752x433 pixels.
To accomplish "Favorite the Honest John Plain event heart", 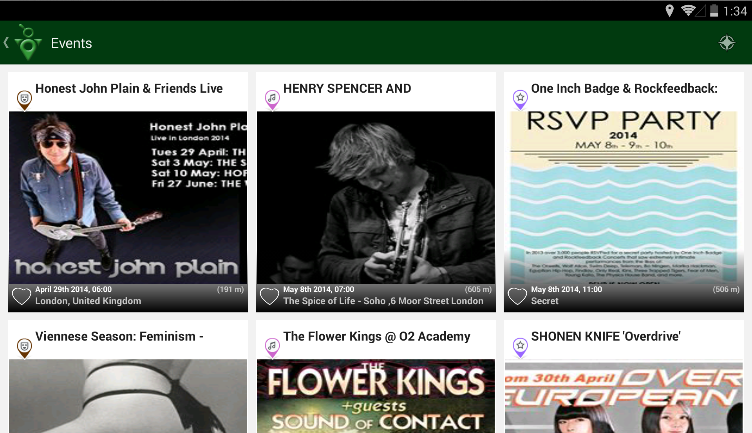I will 22,296.
